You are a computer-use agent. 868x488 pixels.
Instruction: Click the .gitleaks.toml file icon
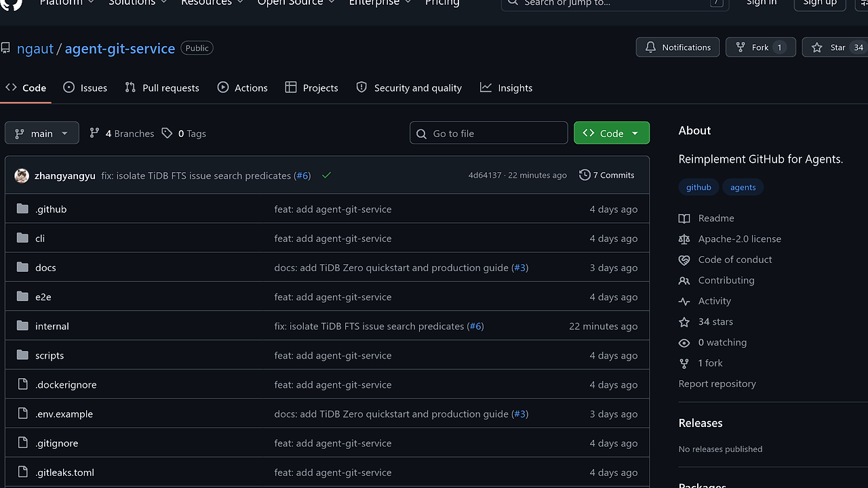click(x=22, y=472)
